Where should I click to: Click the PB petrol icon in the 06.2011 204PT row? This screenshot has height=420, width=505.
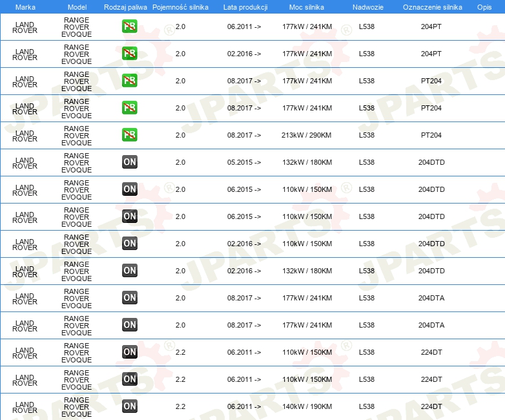tap(130, 26)
